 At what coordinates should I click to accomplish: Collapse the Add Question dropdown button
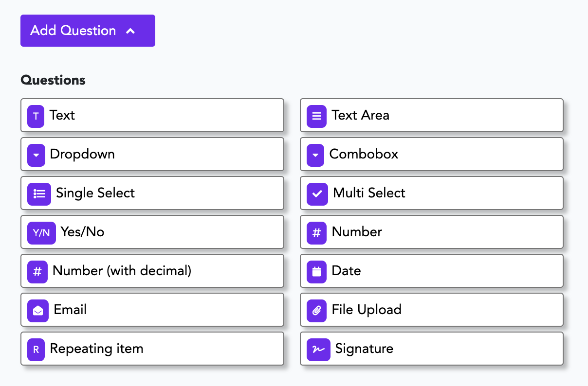click(88, 31)
